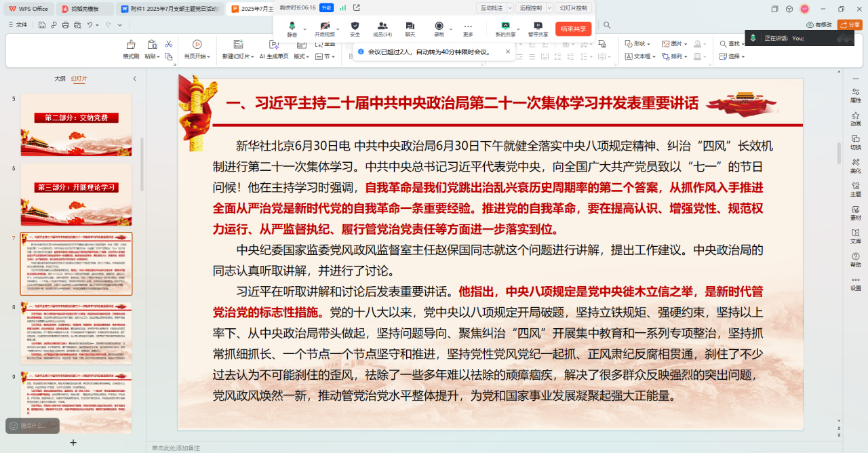
Task: Click the blue upgrade button near remaining time
Action: point(326,7)
